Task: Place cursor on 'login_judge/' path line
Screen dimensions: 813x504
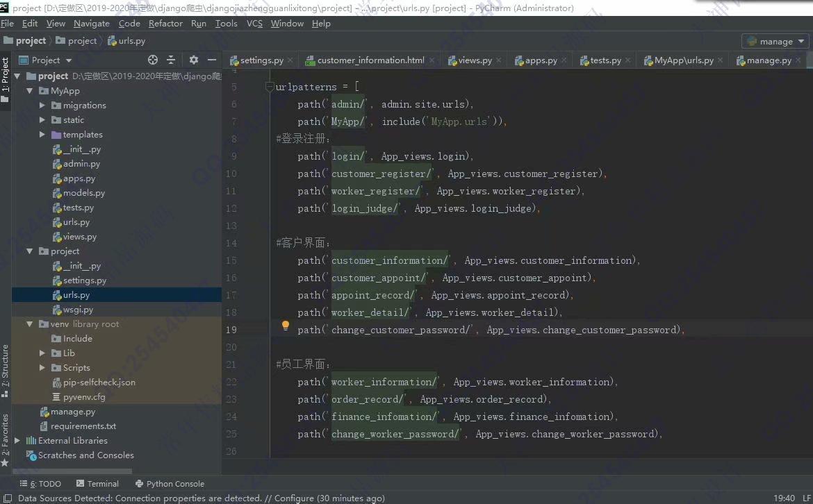Action: [x=419, y=208]
